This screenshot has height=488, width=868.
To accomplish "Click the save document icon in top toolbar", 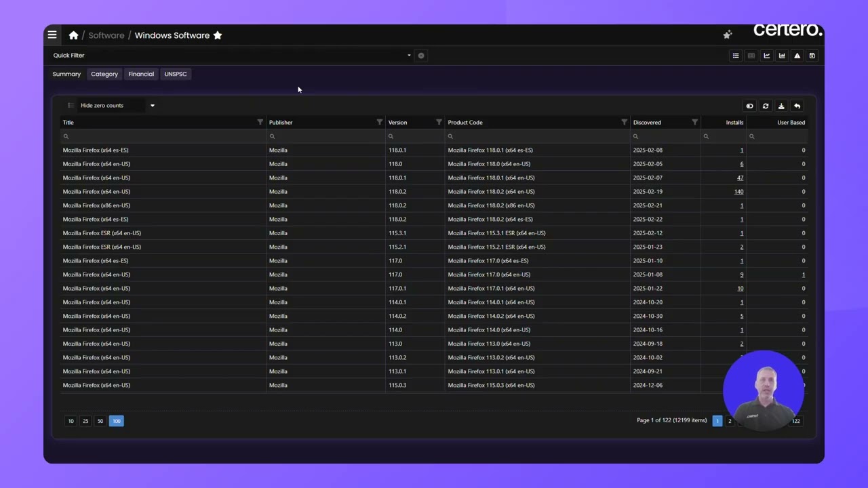I will (x=812, y=56).
